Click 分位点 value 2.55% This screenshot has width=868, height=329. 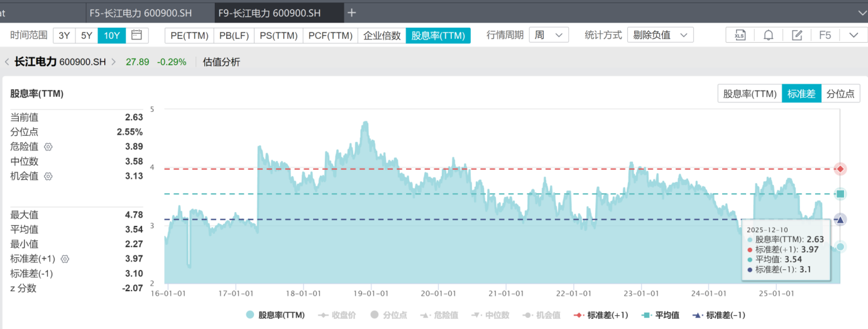click(x=129, y=132)
